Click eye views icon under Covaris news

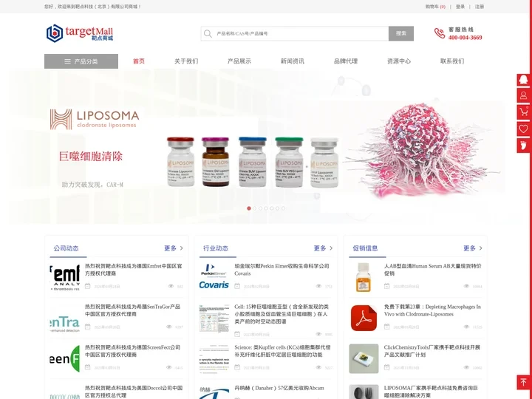click(318, 286)
